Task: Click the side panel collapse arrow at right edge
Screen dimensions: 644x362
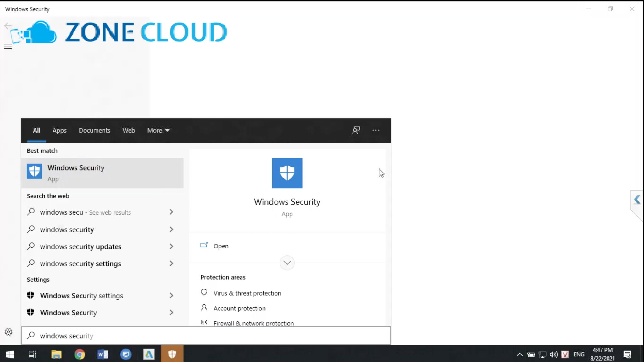Action: 637,199
